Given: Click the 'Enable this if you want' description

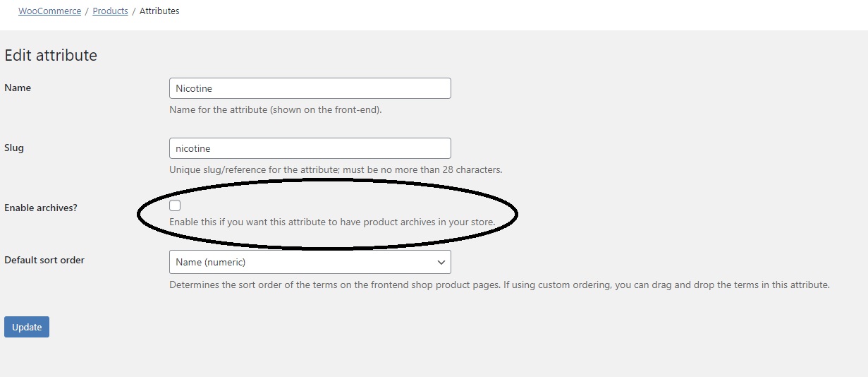Looking at the screenshot, I should coord(332,222).
